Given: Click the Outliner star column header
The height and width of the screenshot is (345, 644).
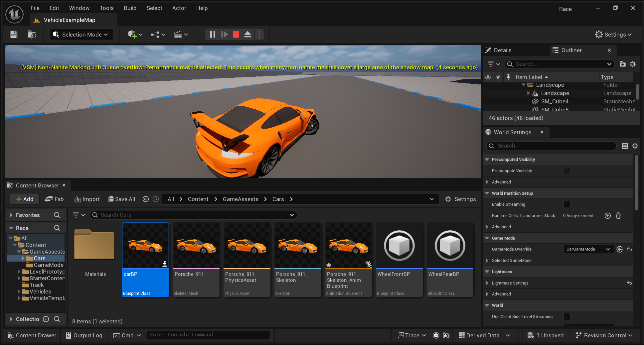Looking at the screenshot, I should pos(498,77).
